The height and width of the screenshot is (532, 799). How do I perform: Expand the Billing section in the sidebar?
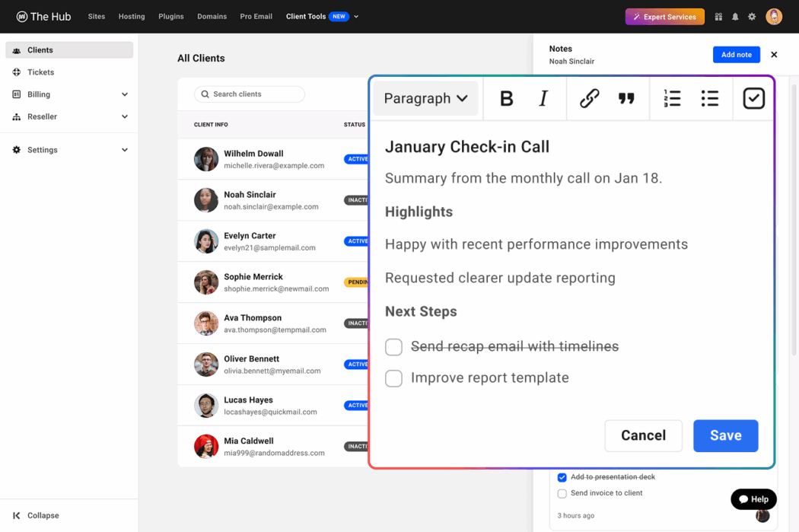pos(68,94)
